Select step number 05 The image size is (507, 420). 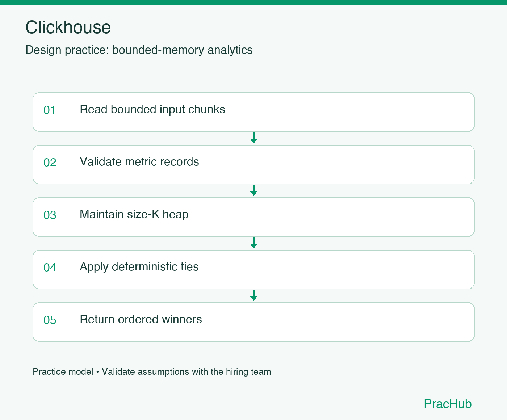(50, 320)
